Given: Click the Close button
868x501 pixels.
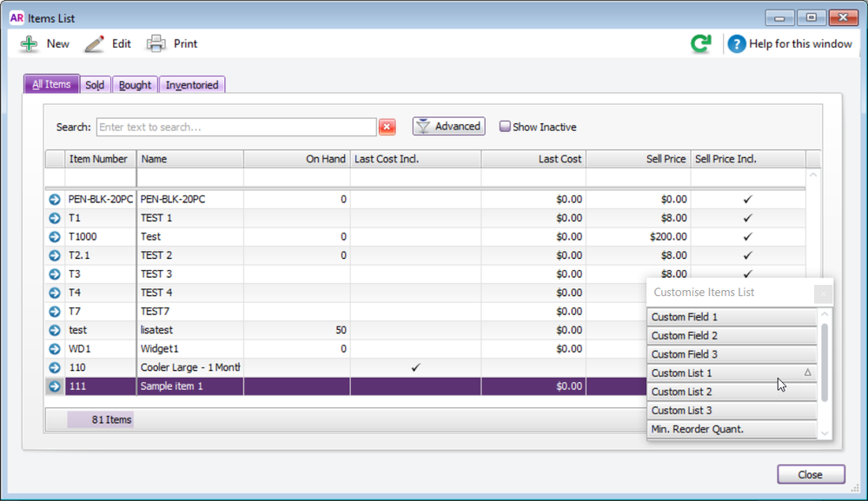Looking at the screenshot, I should [x=810, y=475].
